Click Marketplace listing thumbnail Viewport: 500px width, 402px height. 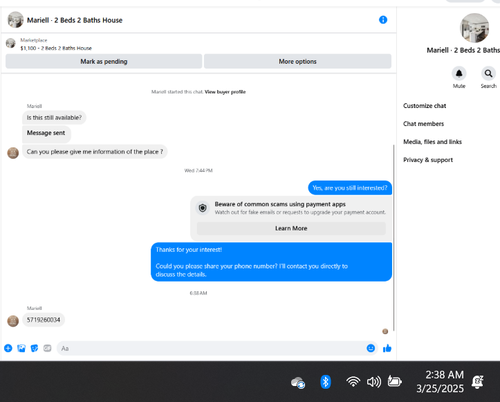(x=11, y=43)
